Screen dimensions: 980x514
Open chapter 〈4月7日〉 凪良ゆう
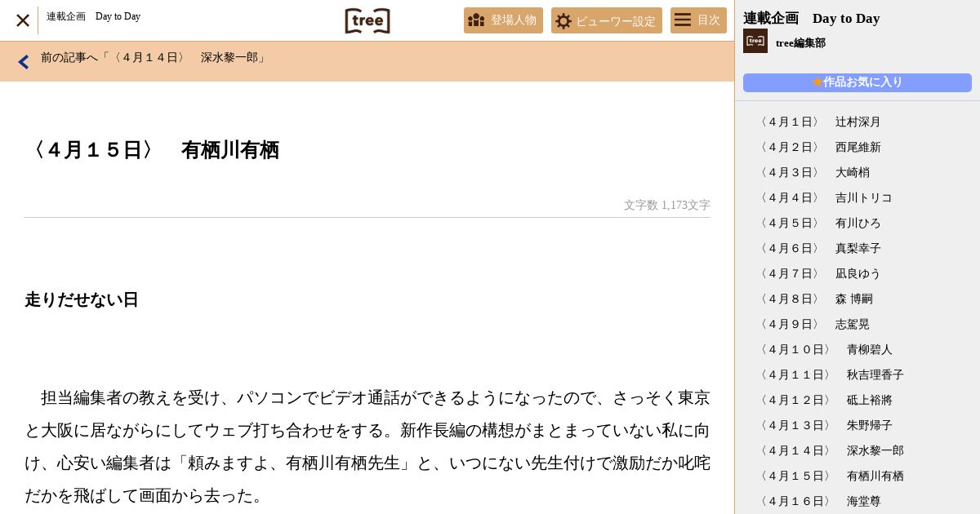pos(818,273)
